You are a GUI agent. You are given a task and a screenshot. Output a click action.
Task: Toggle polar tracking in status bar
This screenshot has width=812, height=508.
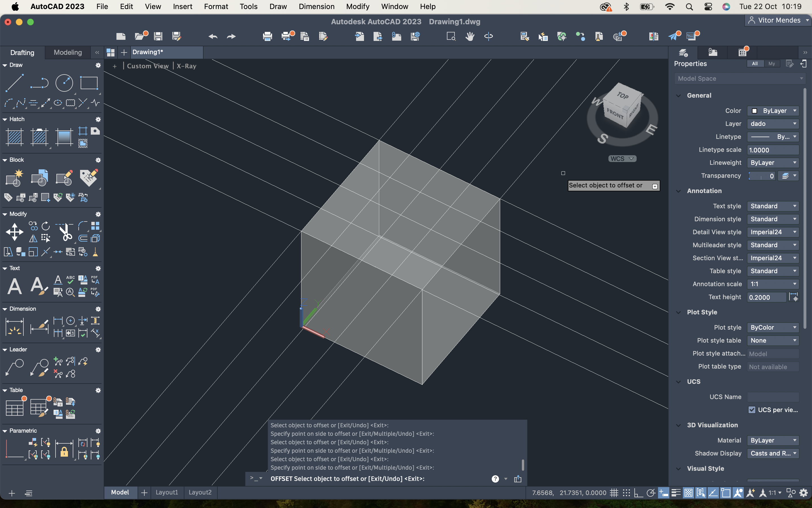coord(651,493)
